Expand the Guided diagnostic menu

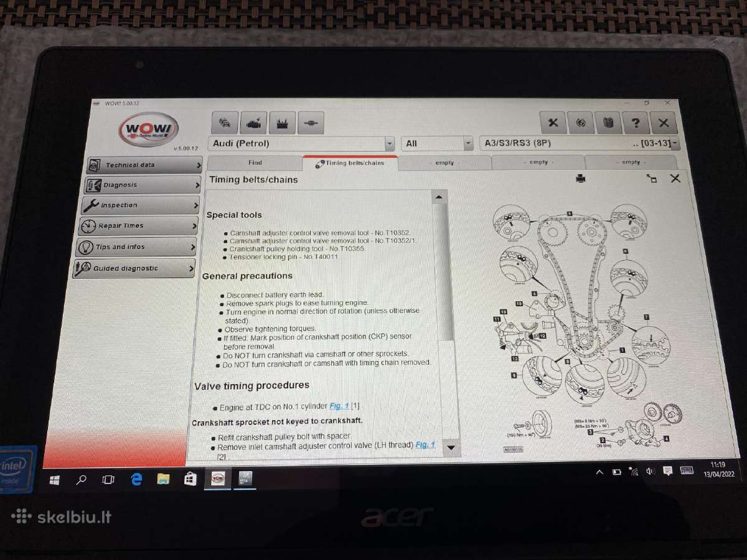coord(134,268)
